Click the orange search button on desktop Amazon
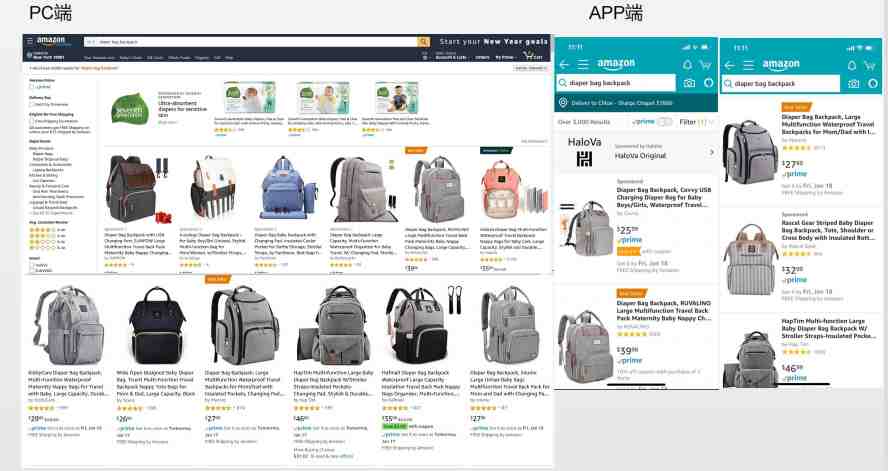This screenshot has width=888, height=471. coord(423,42)
